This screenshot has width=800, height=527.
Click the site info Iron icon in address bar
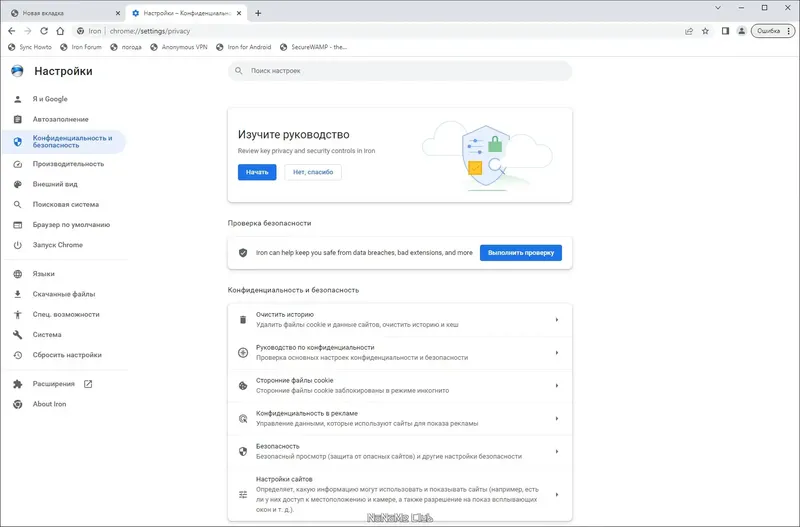[80, 31]
